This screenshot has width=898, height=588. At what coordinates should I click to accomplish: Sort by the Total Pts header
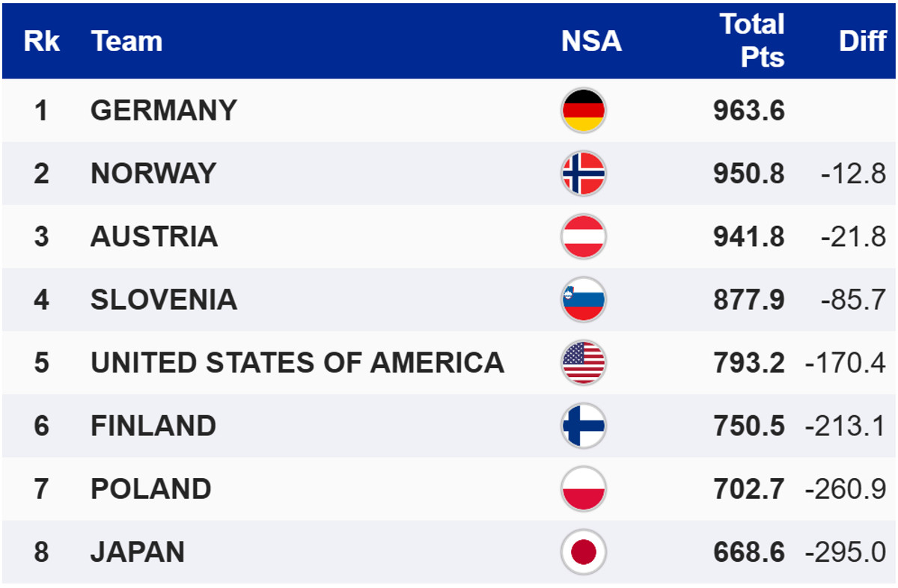(x=752, y=41)
